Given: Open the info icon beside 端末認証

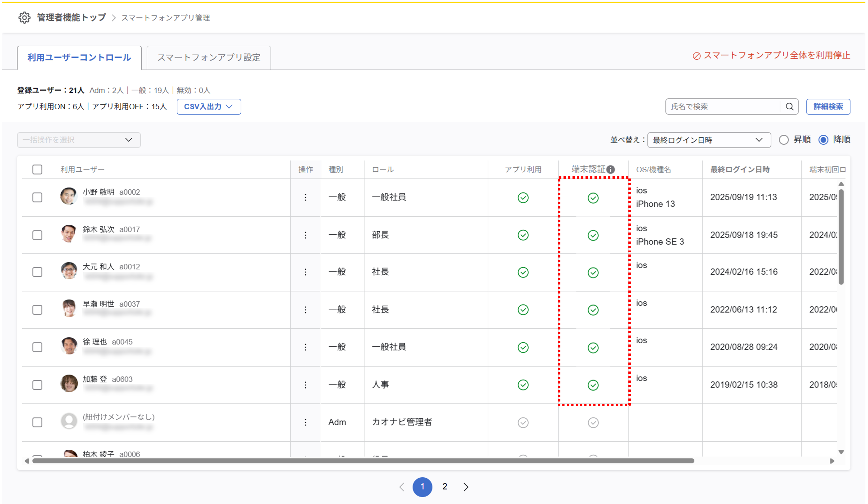Looking at the screenshot, I should pyautogui.click(x=611, y=170).
